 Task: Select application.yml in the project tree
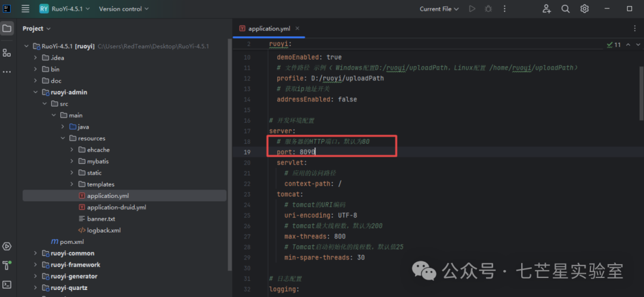[125, 196]
